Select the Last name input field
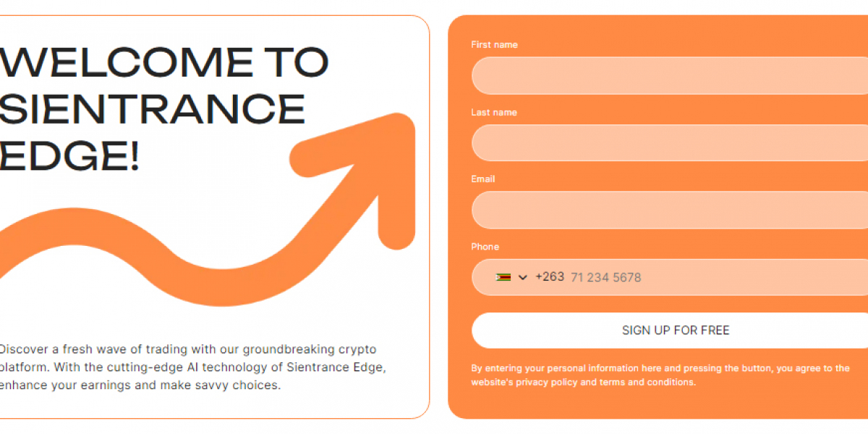868x434 pixels. pyautogui.click(x=669, y=142)
